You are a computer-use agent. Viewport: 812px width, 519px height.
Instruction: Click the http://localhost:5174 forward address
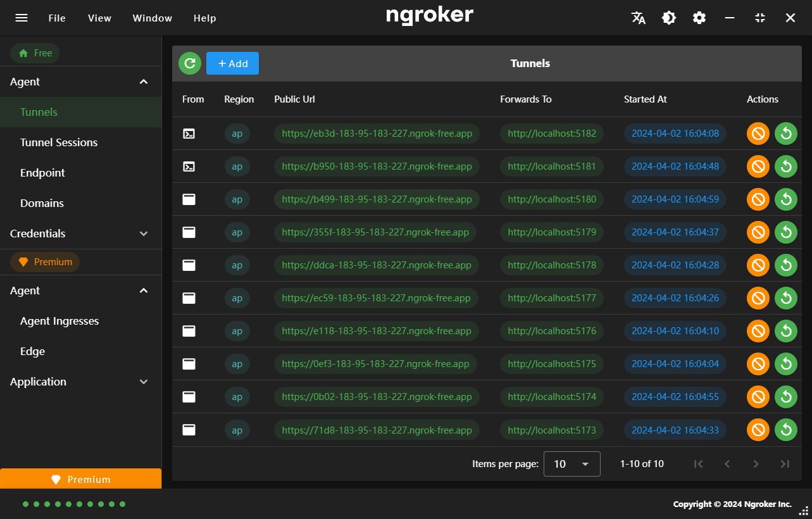(552, 397)
